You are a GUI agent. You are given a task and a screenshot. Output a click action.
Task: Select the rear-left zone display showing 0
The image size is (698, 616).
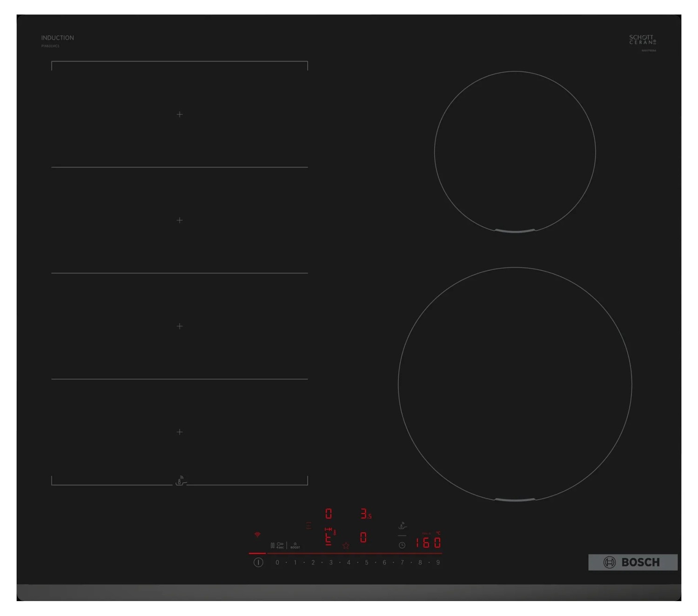(329, 514)
